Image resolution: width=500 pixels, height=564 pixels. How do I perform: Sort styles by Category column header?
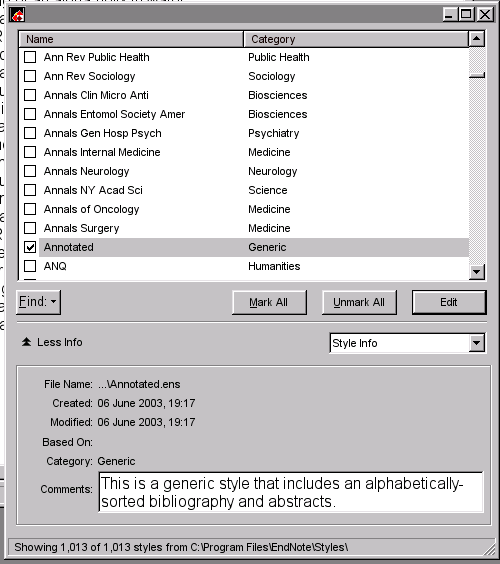pos(356,39)
